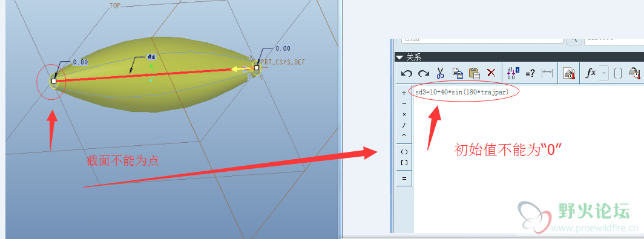Insert a function with fx icon
This screenshot has width=644, height=239.
click(x=591, y=73)
